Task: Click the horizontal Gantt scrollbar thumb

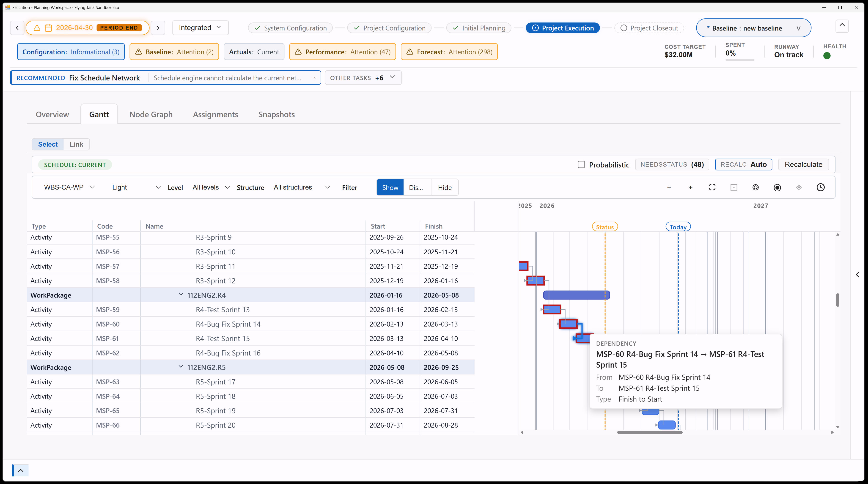Action: [x=650, y=432]
